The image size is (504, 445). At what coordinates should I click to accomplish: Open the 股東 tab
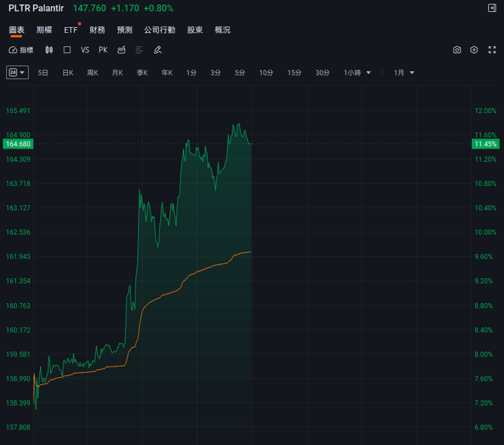coord(195,30)
